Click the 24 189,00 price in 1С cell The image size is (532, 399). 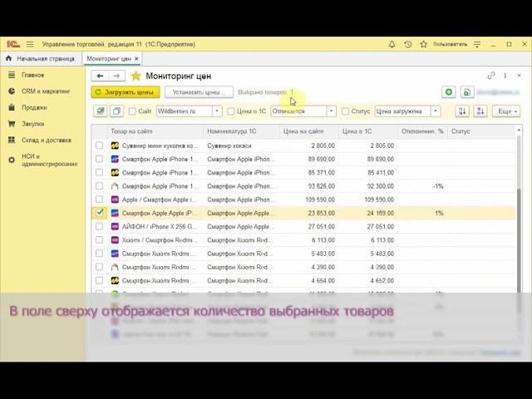pyautogui.click(x=367, y=213)
